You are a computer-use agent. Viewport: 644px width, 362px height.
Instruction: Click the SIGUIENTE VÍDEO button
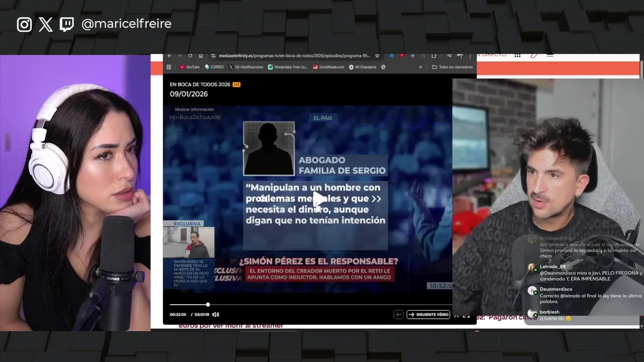point(428,314)
